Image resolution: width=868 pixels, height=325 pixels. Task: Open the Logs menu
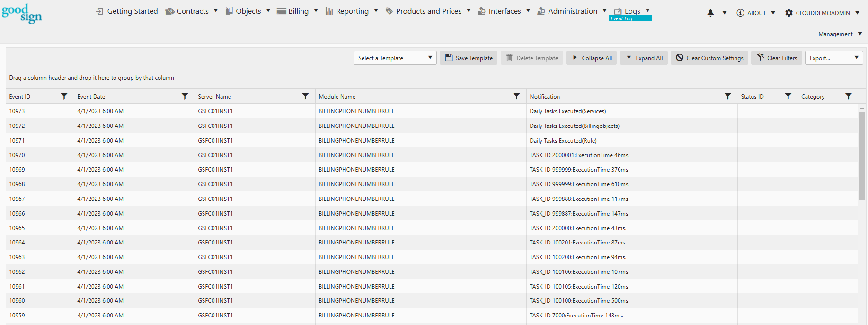[x=632, y=11]
